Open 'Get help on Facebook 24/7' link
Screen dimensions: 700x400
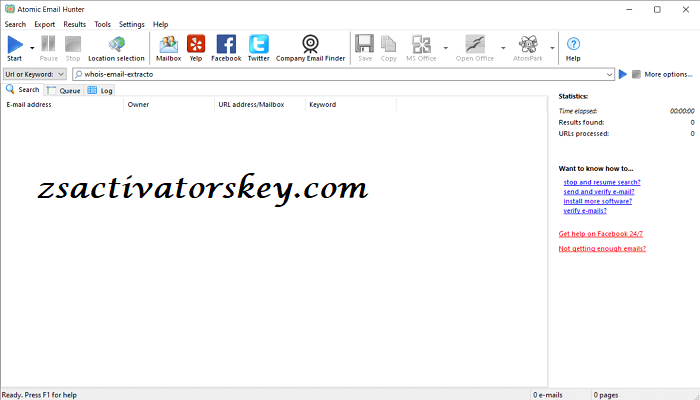pyautogui.click(x=600, y=233)
